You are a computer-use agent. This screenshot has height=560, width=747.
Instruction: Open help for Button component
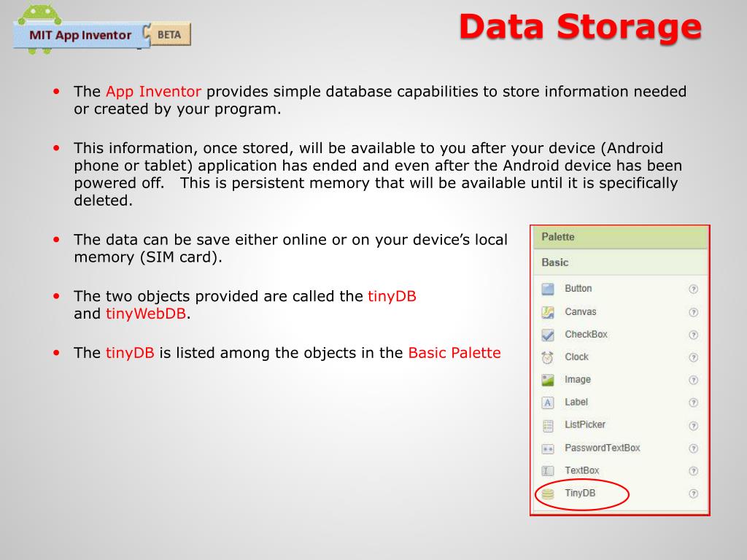coord(694,289)
